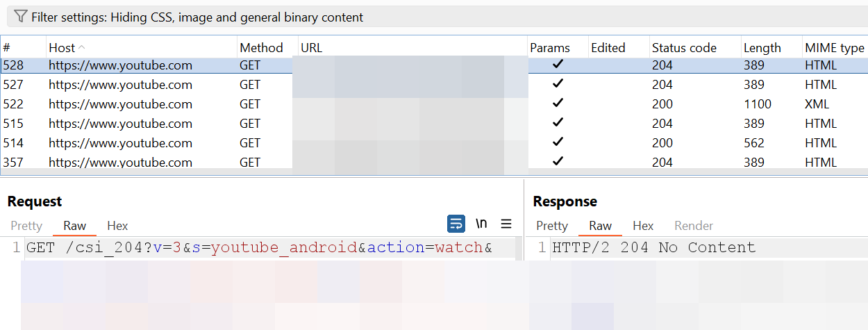Select history row number 528
868x330 pixels.
point(434,65)
